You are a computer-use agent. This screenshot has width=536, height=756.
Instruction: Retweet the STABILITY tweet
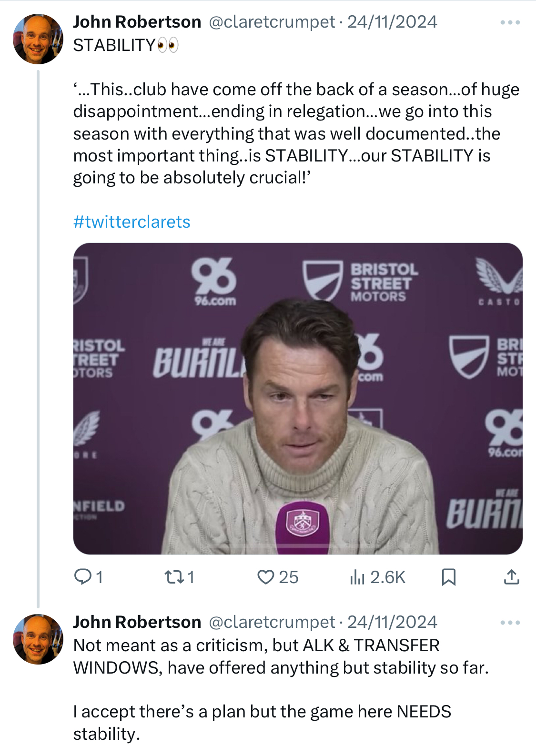tap(174, 577)
